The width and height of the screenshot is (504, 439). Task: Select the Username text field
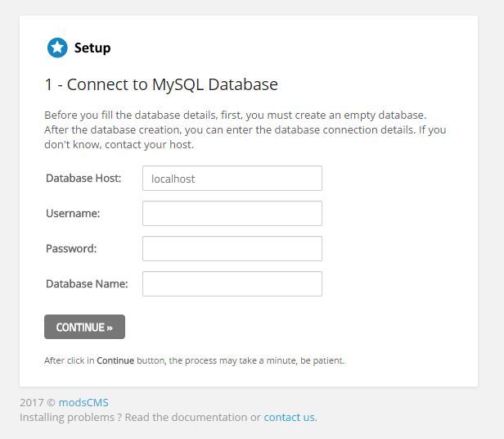point(232,214)
